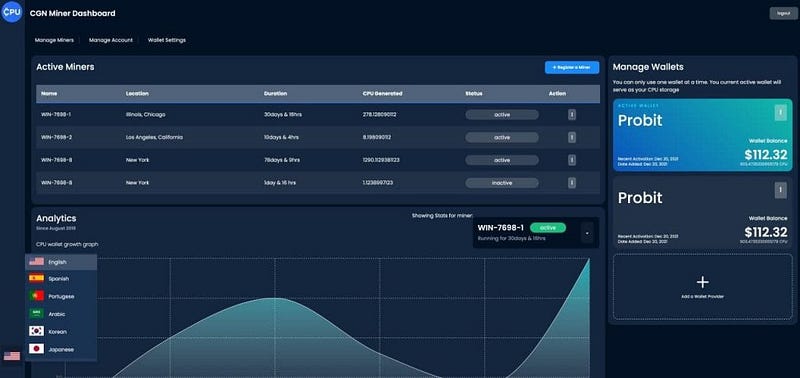Click the 1day & 16 hrs duration cell
Viewport: 800px width, 378px height.
[x=280, y=183]
